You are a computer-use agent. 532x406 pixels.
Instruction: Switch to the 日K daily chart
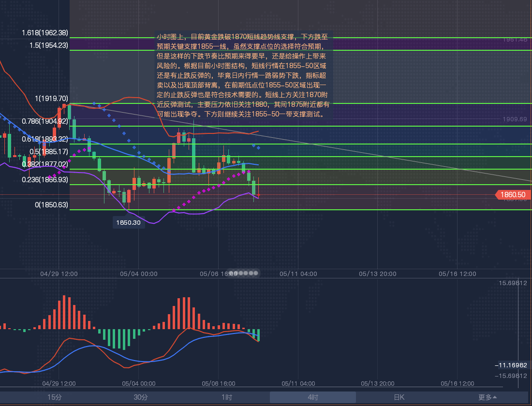point(399,397)
